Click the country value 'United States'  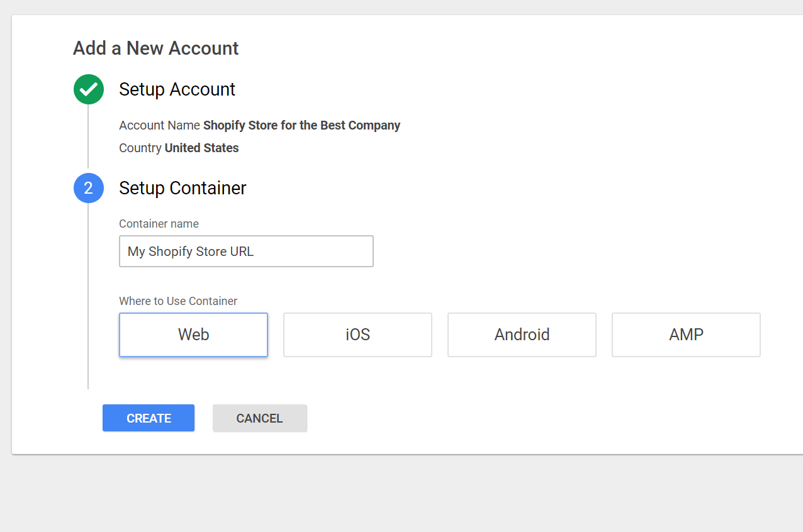pos(201,148)
